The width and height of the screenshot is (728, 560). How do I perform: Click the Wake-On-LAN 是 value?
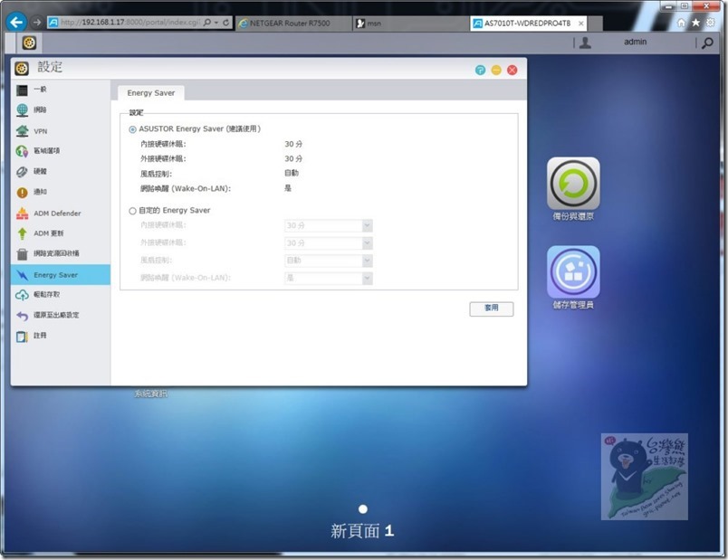click(x=288, y=188)
